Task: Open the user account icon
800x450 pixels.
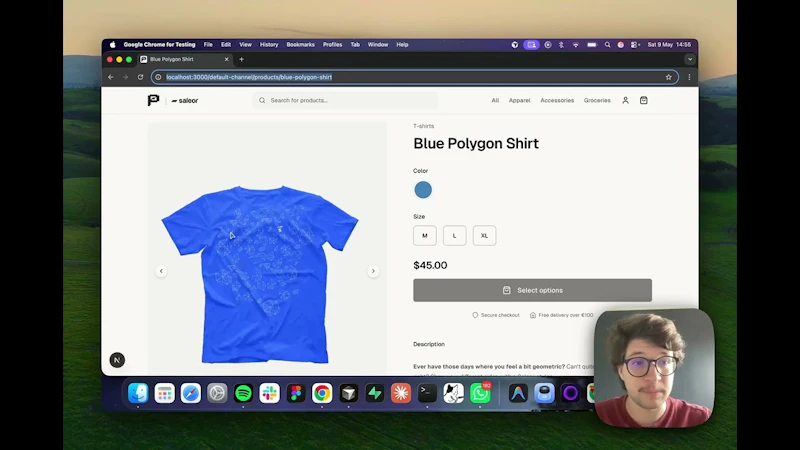Action: (x=625, y=101)
